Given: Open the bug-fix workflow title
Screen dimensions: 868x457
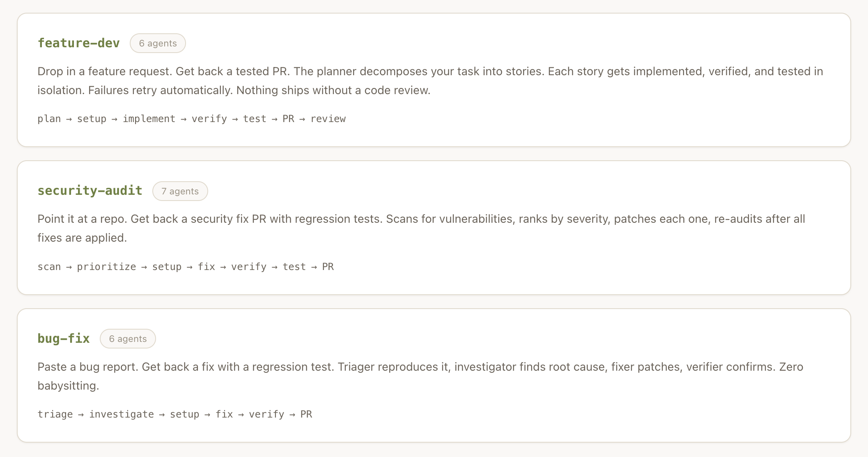Looking at the screenshot, I should (x=64, y=339).
